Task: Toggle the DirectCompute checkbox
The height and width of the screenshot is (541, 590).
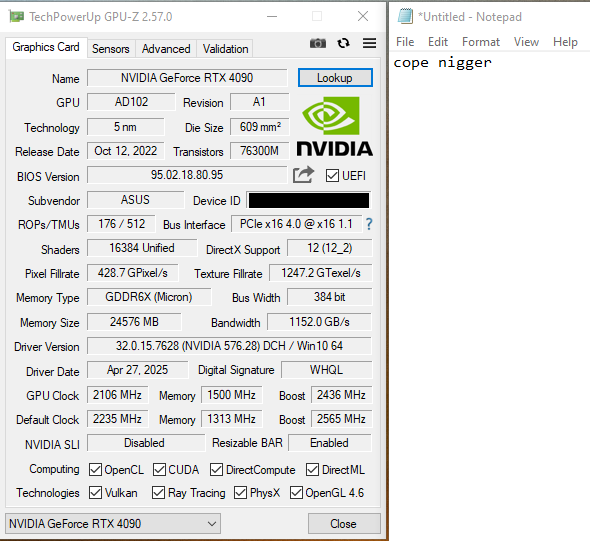Action: click(x=216, y=470)
